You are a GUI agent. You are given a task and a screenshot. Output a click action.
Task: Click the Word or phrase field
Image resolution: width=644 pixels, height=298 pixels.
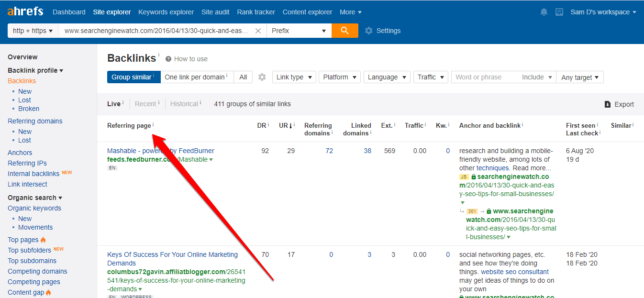click(x=485, y=77)
